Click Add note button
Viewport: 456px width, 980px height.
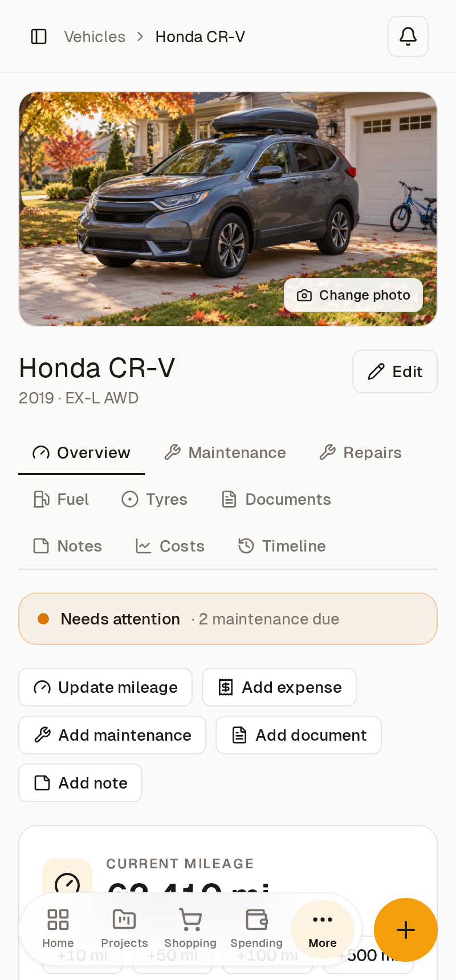point(80,783)
